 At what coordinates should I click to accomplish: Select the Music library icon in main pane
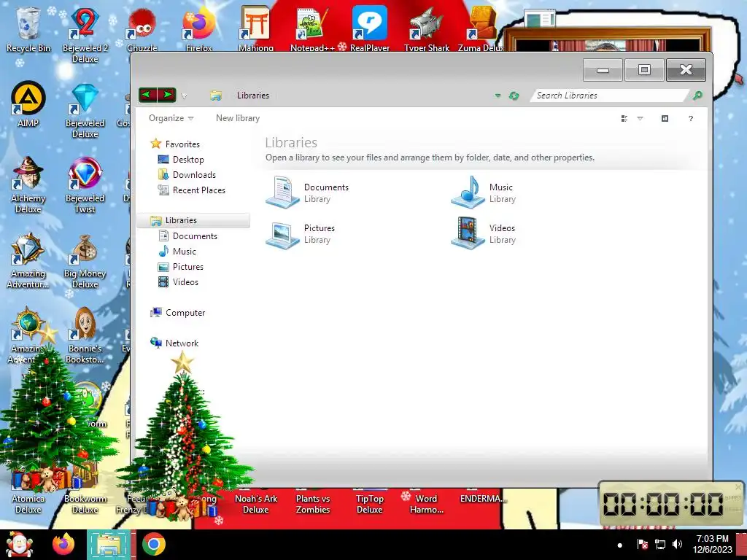coord(468,192)
